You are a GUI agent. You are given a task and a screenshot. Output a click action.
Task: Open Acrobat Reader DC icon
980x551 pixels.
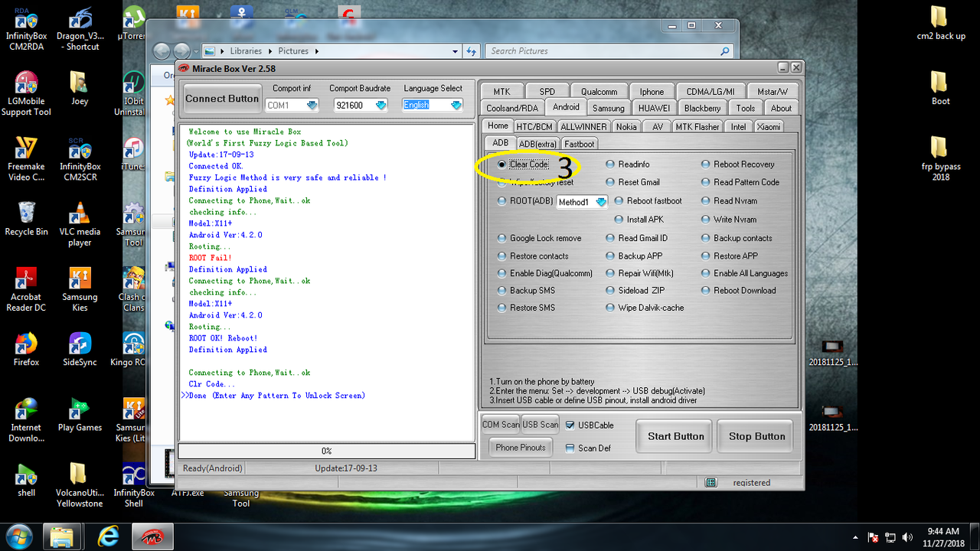tap(26, 289)
